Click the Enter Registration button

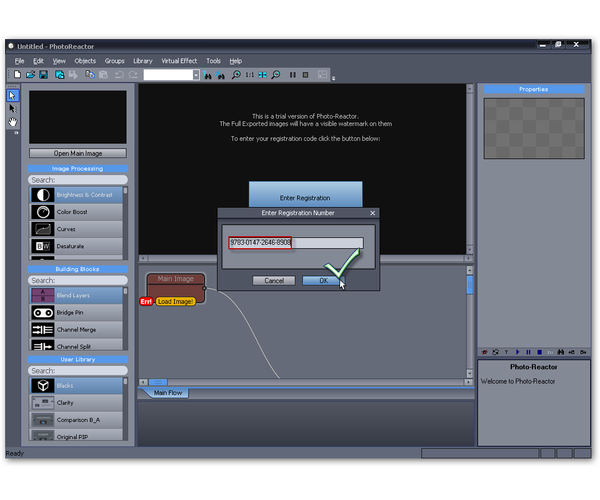point(305,195)
